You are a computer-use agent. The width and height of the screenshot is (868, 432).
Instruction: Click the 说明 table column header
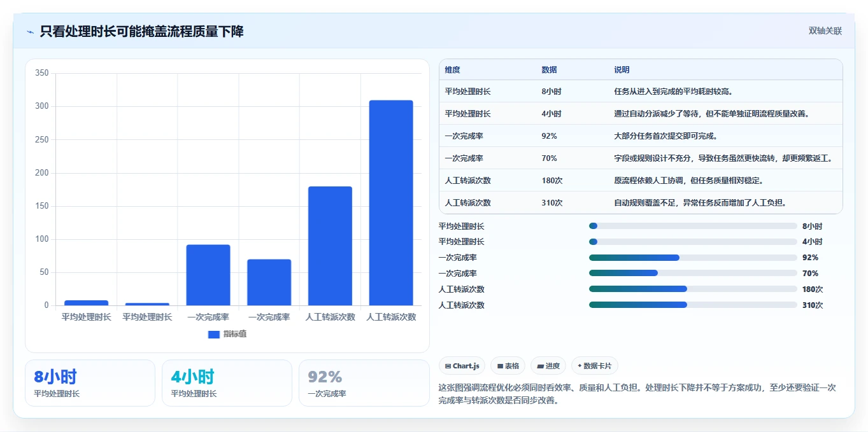tap(622, 70)
